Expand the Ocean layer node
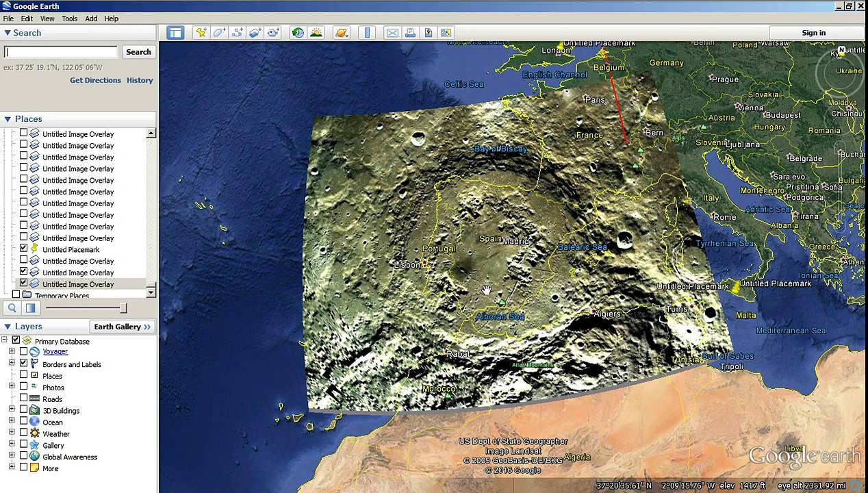 [12, 422]
